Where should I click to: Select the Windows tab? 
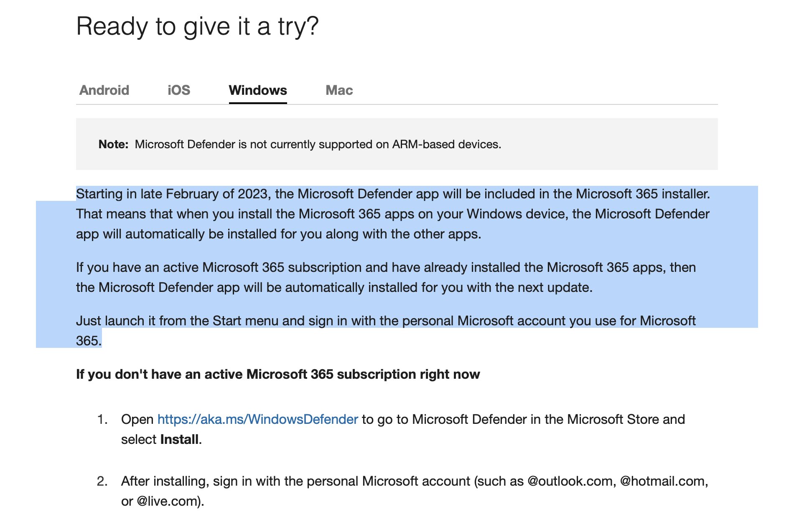point(258,90)
